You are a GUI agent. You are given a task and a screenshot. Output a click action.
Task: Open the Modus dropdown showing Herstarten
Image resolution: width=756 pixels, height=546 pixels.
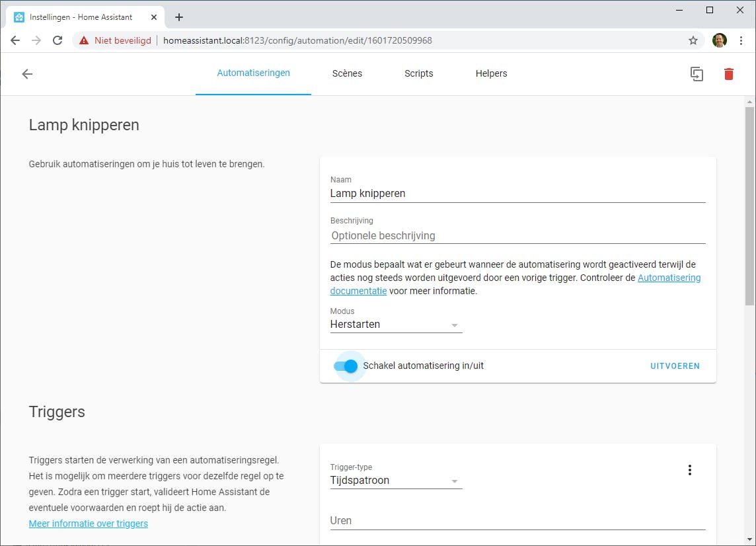(396, 325)
